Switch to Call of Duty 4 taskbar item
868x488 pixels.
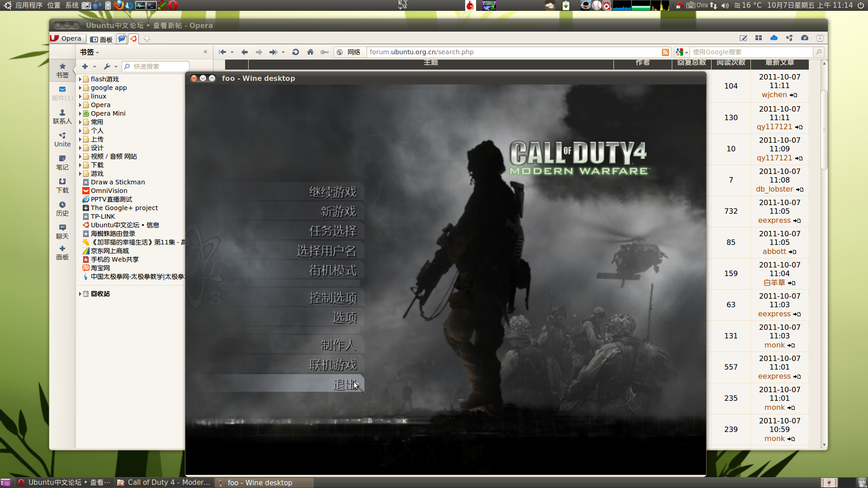164,483
